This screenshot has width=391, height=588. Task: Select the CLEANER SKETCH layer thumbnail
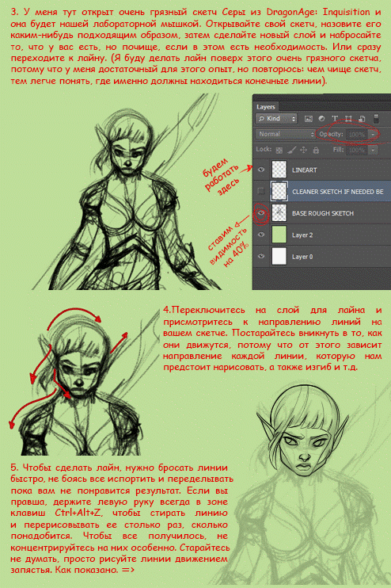(x=279, y=191)
